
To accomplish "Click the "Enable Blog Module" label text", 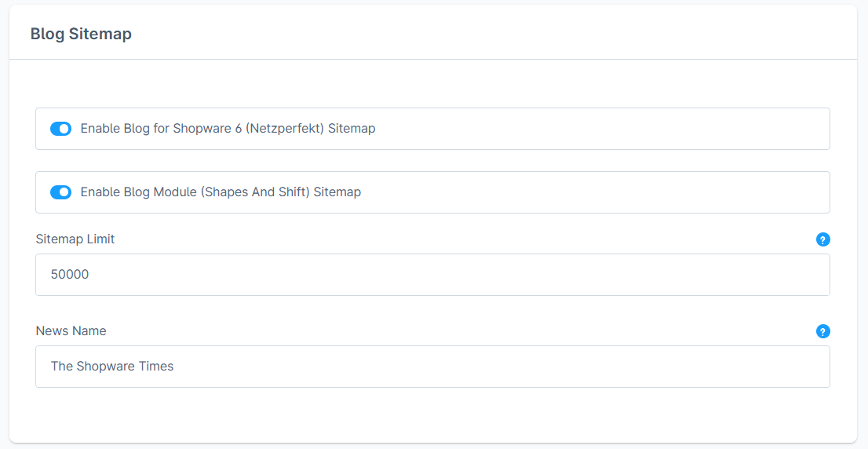I will [x=140, y=192].
